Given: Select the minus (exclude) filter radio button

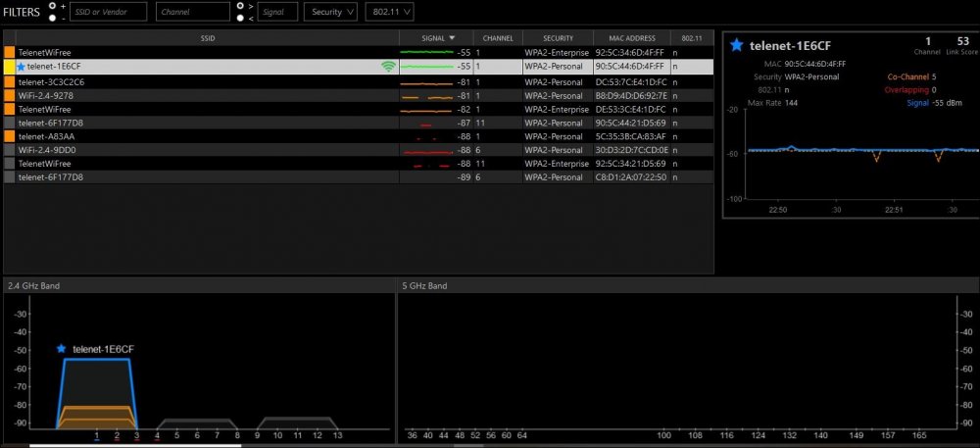Looking at the screenshot, I should coord(52,17).
